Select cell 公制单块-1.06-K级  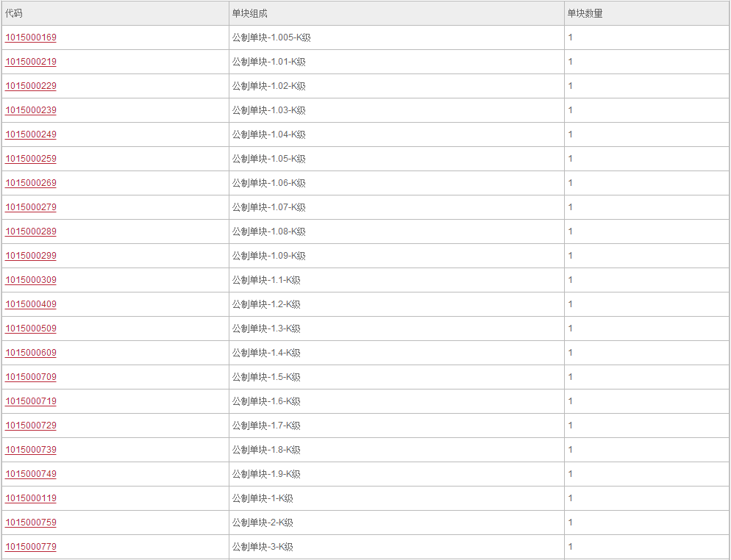(396, 183)
